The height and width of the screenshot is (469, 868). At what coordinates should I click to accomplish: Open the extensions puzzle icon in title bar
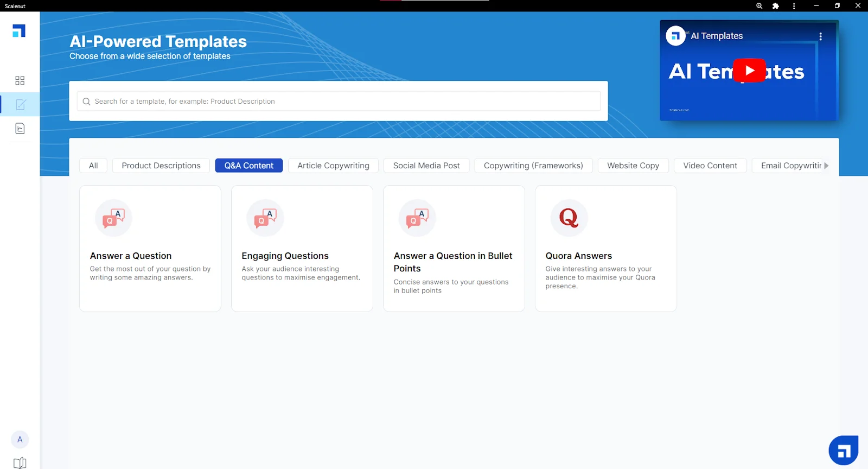(776, 6)
